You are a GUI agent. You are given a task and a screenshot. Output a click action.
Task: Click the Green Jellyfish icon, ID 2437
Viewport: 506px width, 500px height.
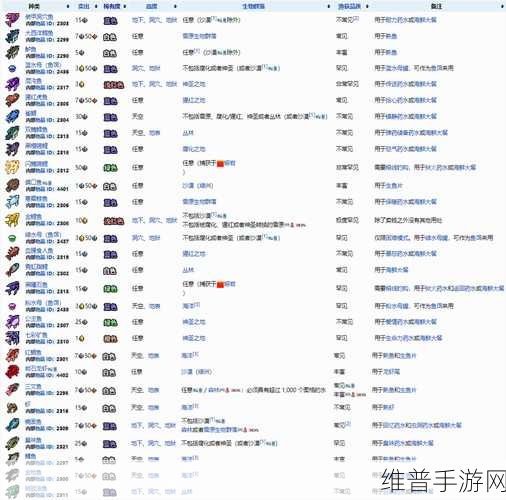click(x=12, y=238)
